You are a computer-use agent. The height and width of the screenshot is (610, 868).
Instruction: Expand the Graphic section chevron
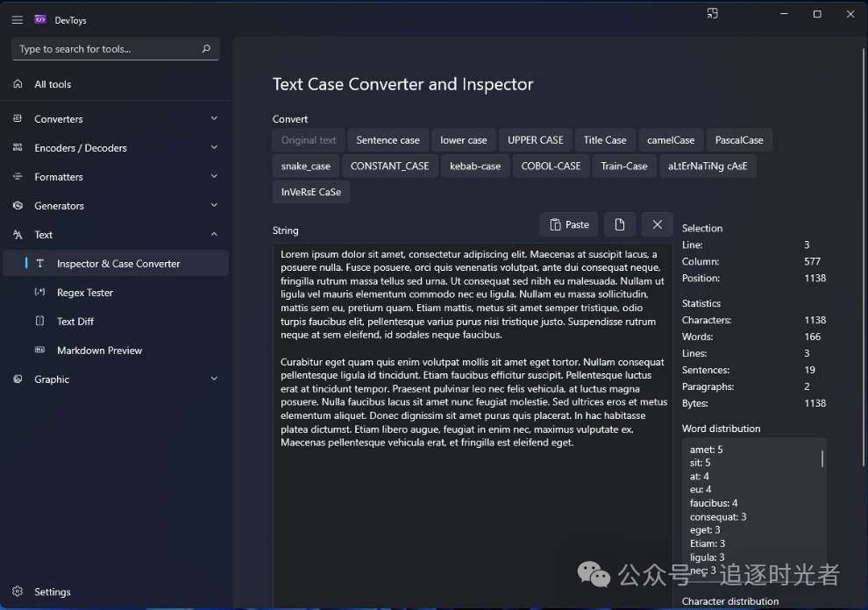[214, 379]
